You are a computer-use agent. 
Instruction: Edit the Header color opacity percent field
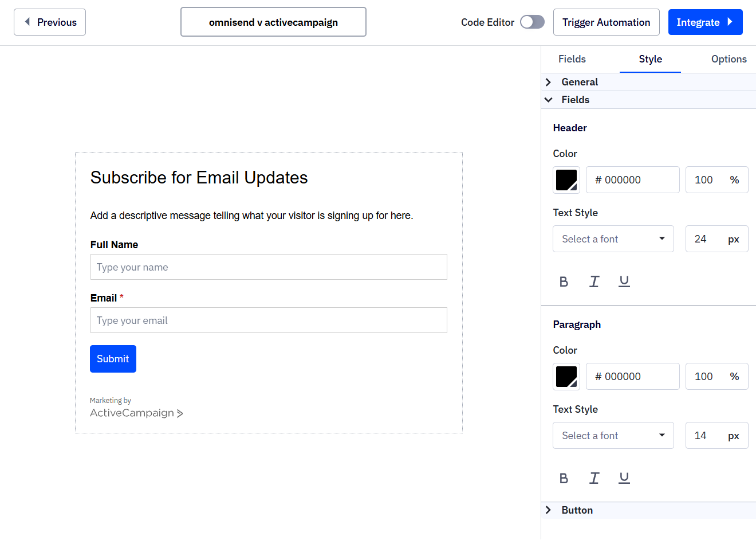click(716, 180)
